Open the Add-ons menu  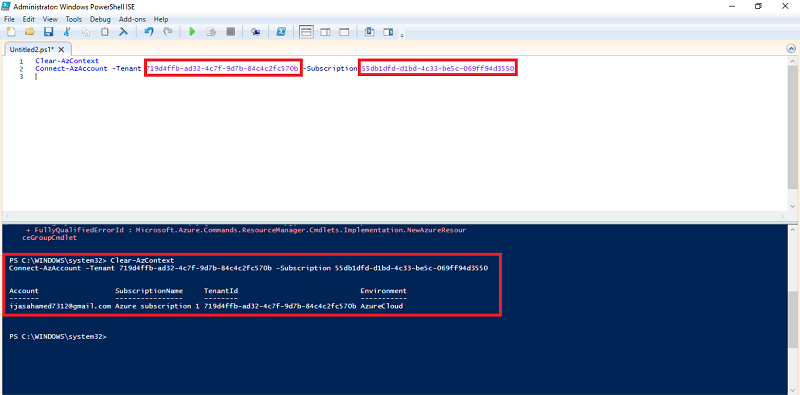132,19
